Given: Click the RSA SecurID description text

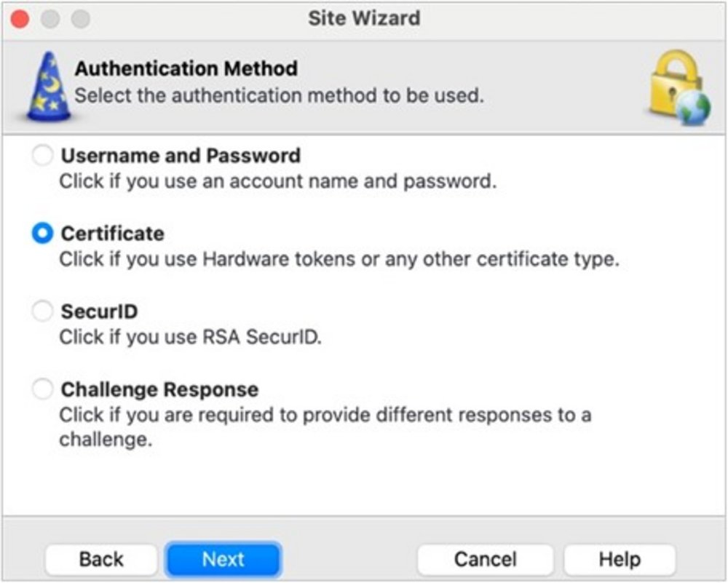Looking at the screenshot, I should pos(190,337).
